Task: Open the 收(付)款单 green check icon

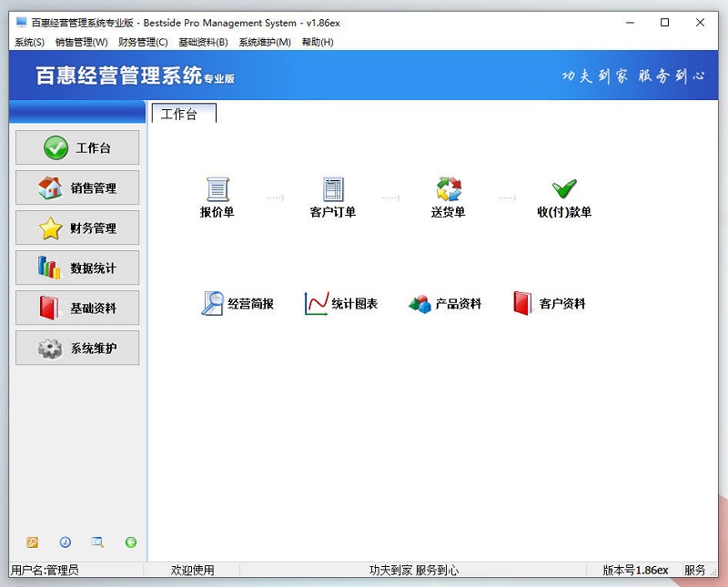Action: 564,197
